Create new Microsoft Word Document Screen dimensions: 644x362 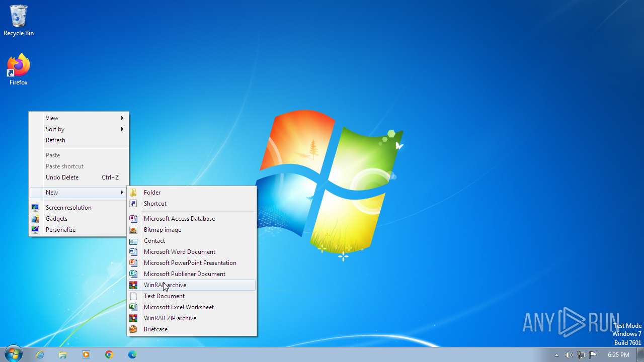(x=192, y=252)
